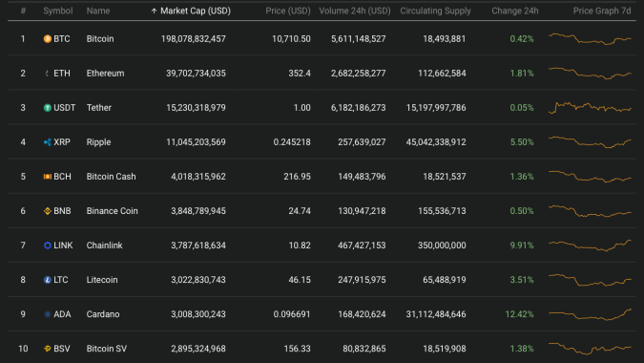This screenshot has height=363, width=644.
Task: Open the Ripple name link
Action: coord(98,142)
